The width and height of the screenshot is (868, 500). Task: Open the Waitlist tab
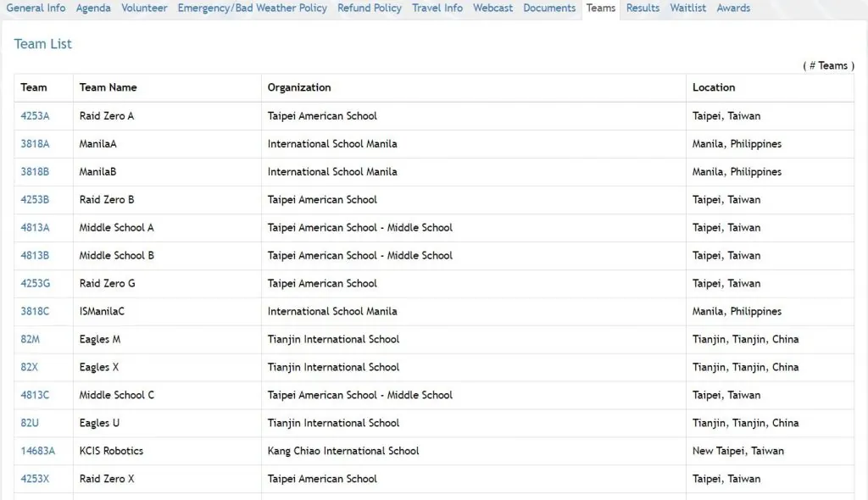[x=687, y=8]
